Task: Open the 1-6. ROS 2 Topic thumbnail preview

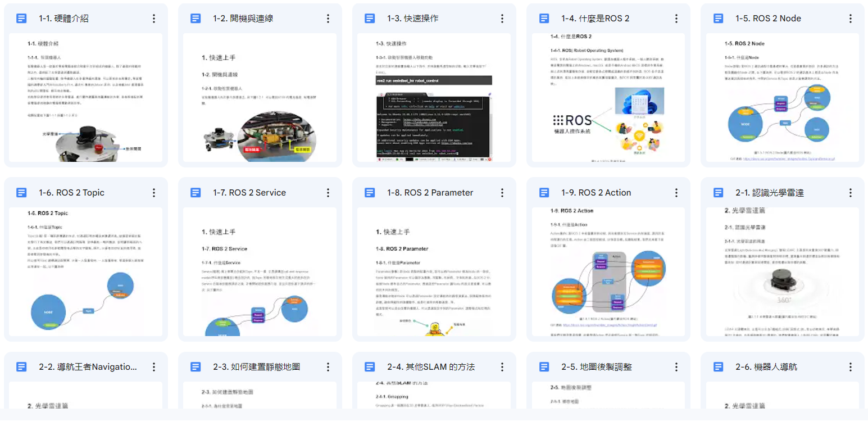Action: (x=86, y=272)
